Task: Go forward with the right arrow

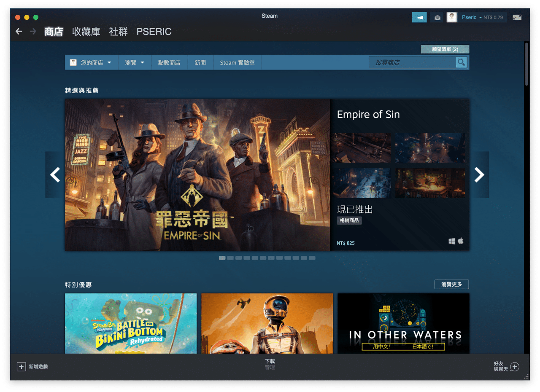Action: (33, 32)
